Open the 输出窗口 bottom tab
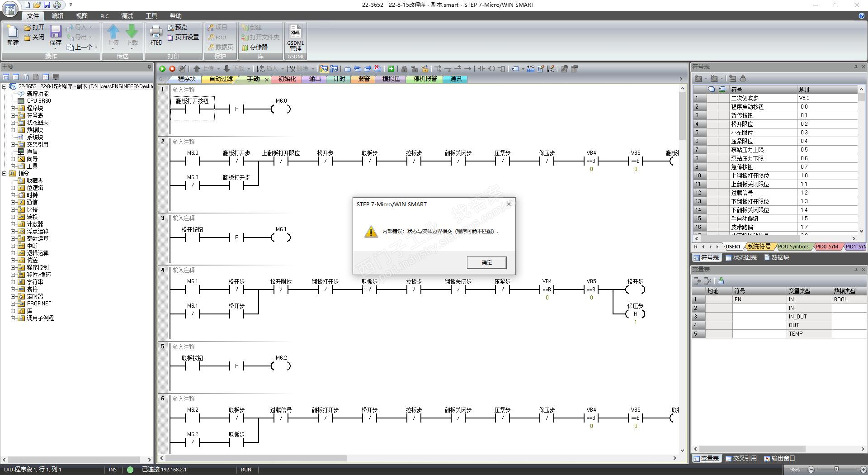The height and width of the screenshot is (475, 868). (x=780, y=458)
